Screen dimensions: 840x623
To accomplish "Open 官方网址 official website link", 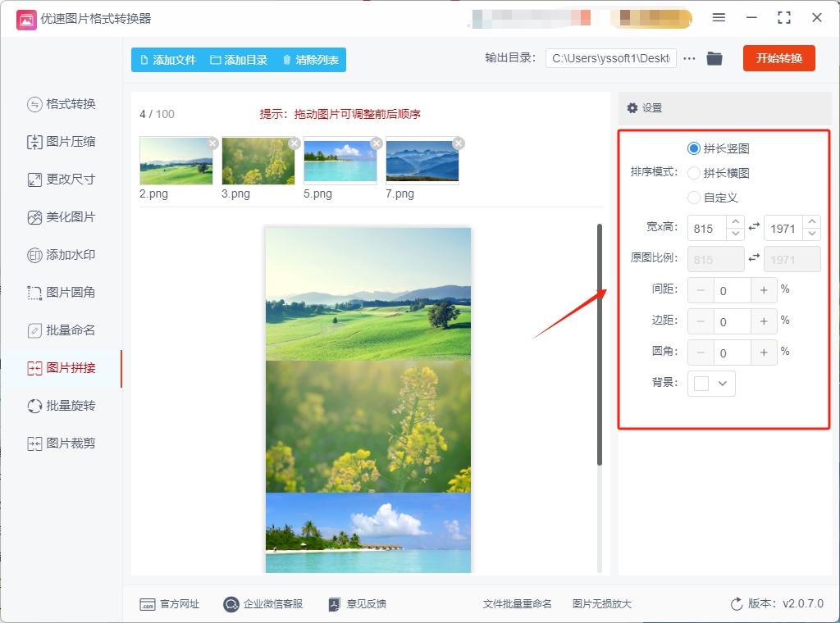I will [169, 604].
